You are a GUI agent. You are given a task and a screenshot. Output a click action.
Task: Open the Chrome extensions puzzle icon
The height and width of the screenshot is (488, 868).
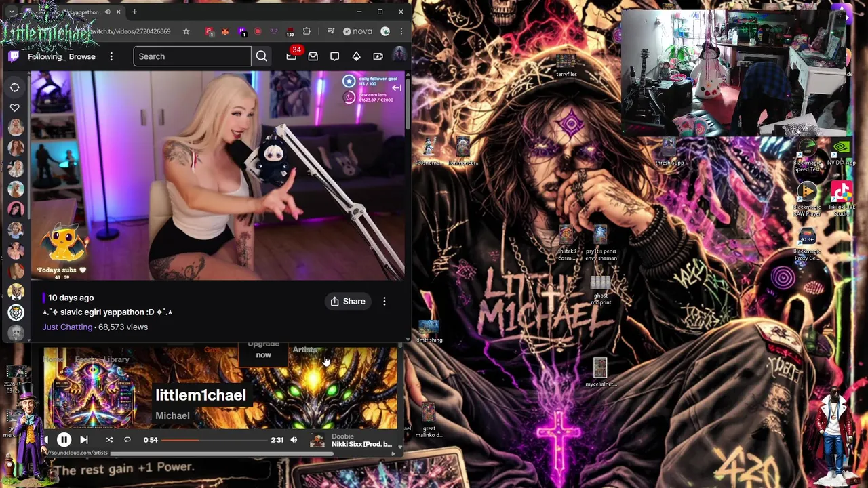point(307,31)
